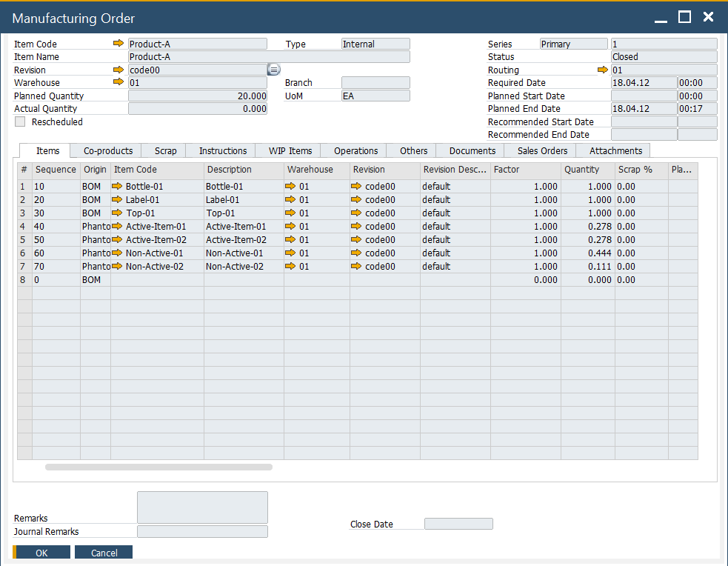Open Bottle-01 item via its link arrow
The image size is (728, 566).
(x=117, y=187)
